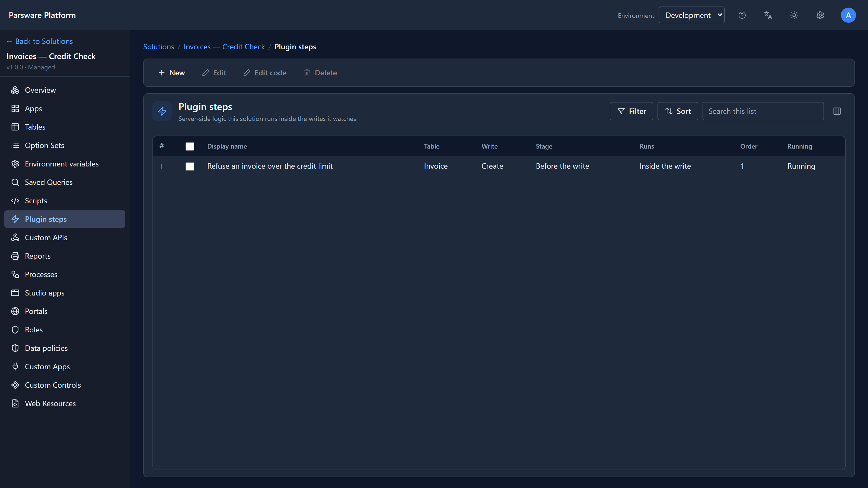Click the Overview sidebar icon
The height and width of the screenshot is (488, 868).
15,90
